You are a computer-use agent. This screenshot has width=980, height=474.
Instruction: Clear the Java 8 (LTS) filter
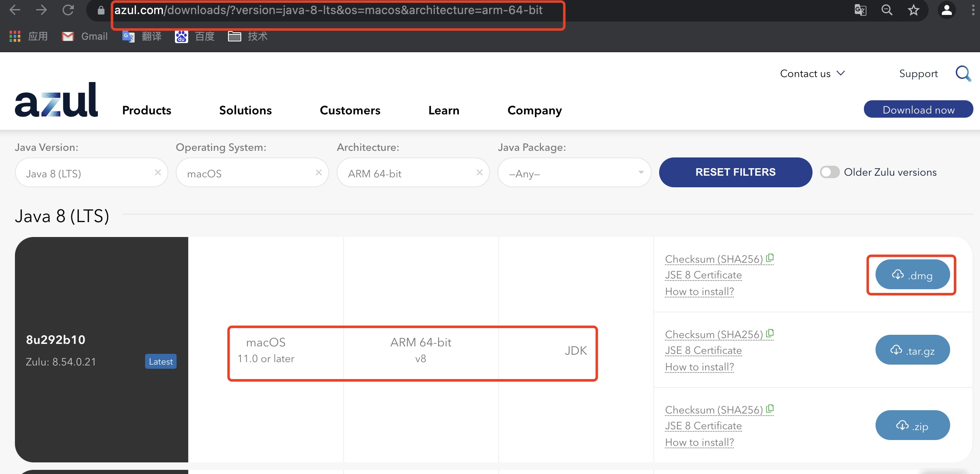[158, 172]
